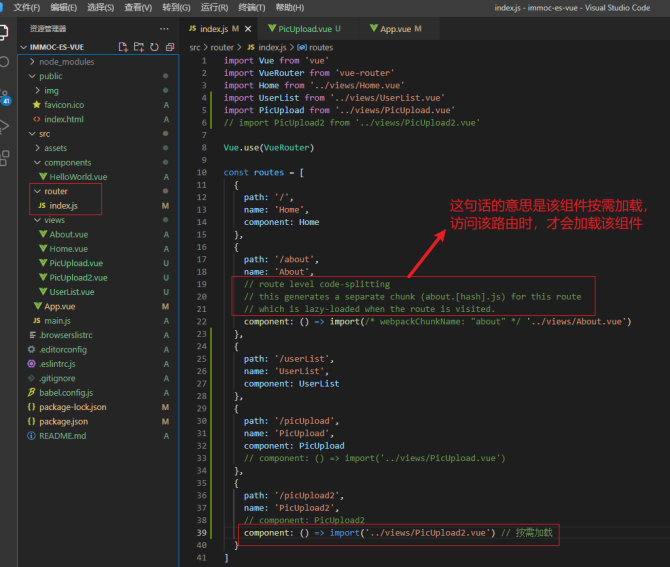Collapse the components folder

click(37, 162)
